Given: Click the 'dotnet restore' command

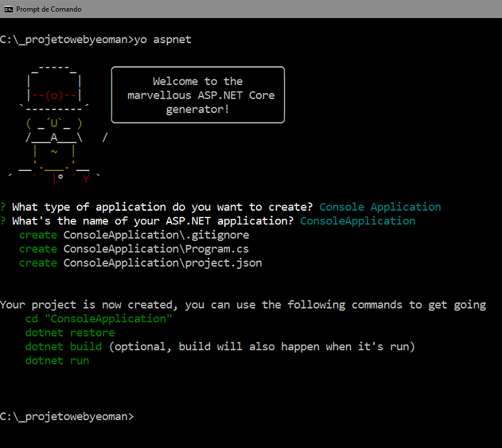Looking at the screenshot, I should point(70,332).
